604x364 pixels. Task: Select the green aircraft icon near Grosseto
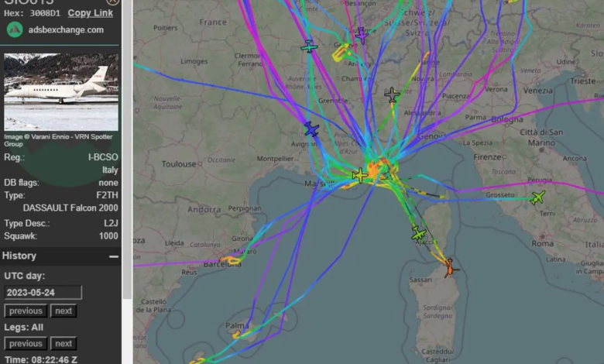coord(537,197)
